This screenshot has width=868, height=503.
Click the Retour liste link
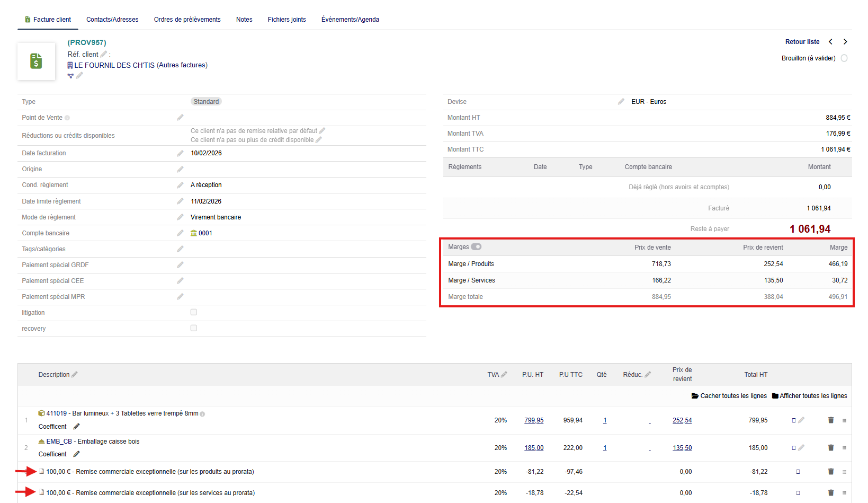tap(802, 42)
